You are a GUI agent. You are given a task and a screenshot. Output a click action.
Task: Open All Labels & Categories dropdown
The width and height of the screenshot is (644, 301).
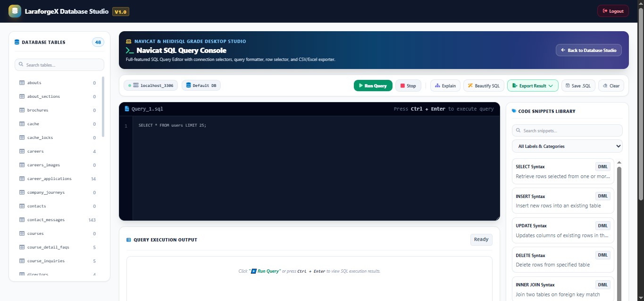point(567,146)
